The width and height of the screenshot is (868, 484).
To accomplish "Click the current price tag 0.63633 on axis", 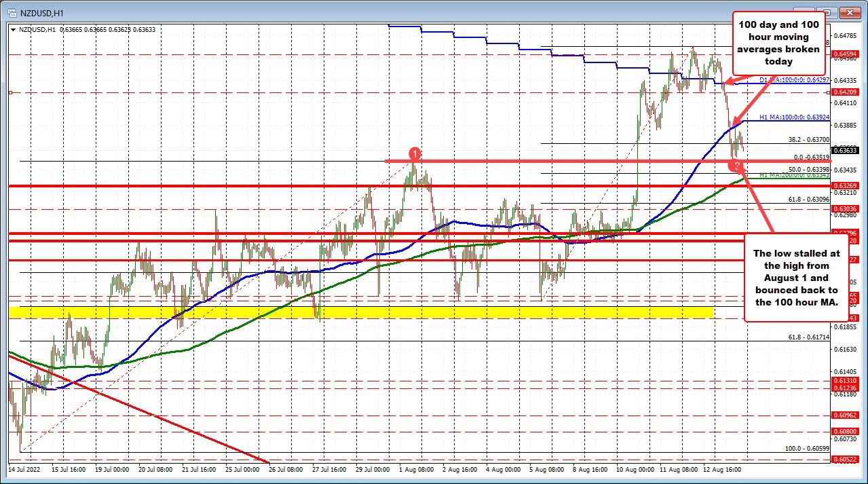I will [x=845, y=151].
